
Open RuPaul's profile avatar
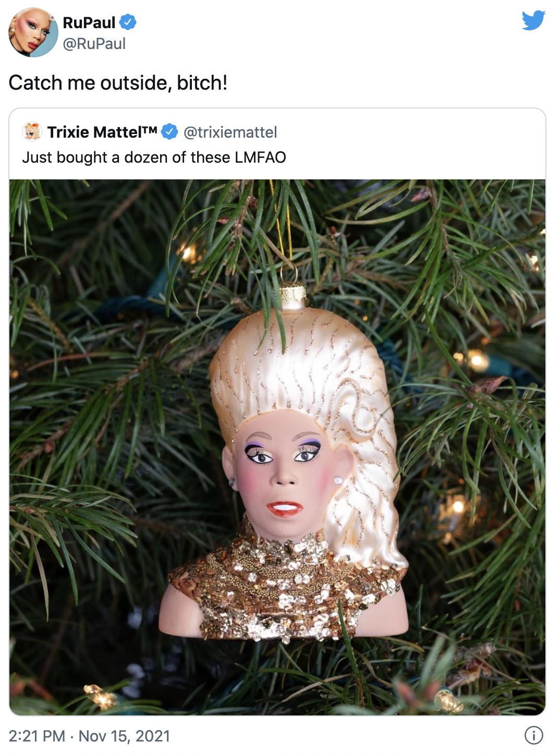pos(33,32)
